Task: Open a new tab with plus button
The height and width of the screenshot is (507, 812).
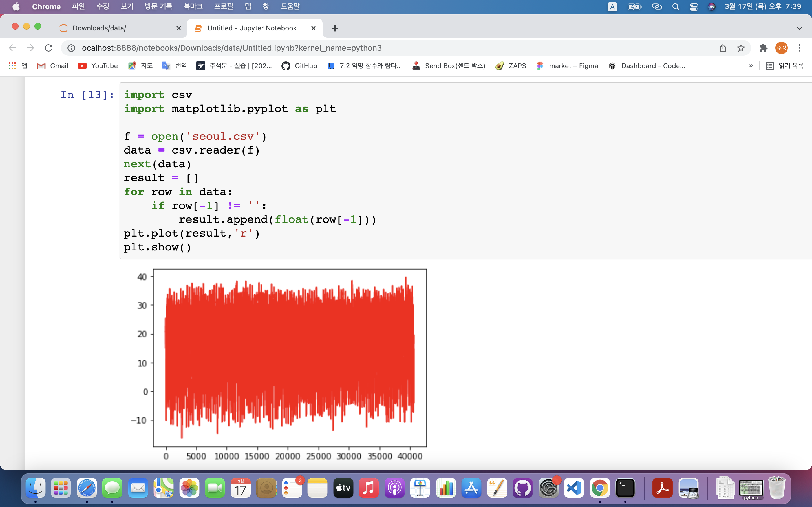Action: click(335, 28)
